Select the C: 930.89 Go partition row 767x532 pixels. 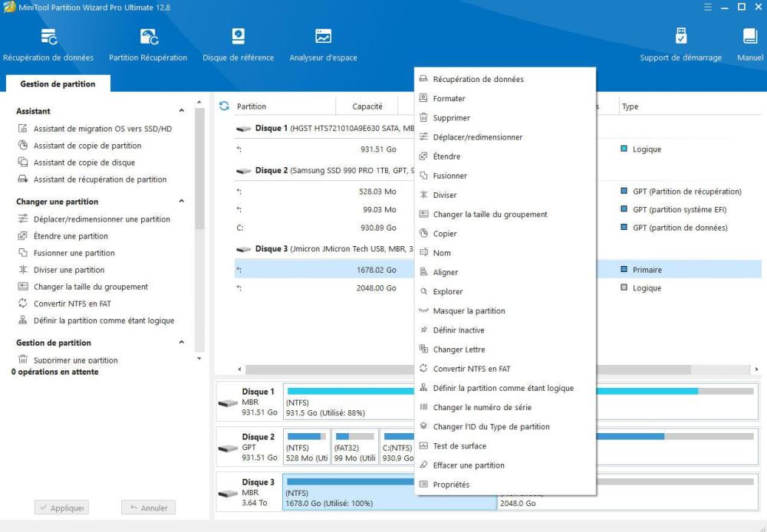[322, 228]
